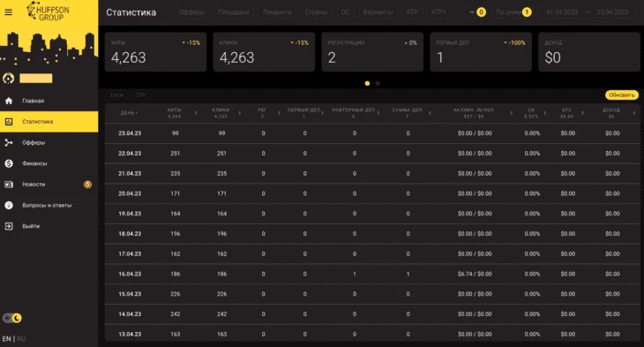Click date cell 13.04.23
This screenshot has height=347, width=644.
tap(130, 335)
